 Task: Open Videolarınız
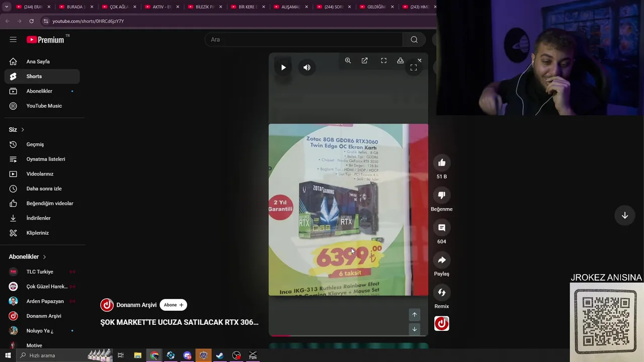(x=42, y=174)
